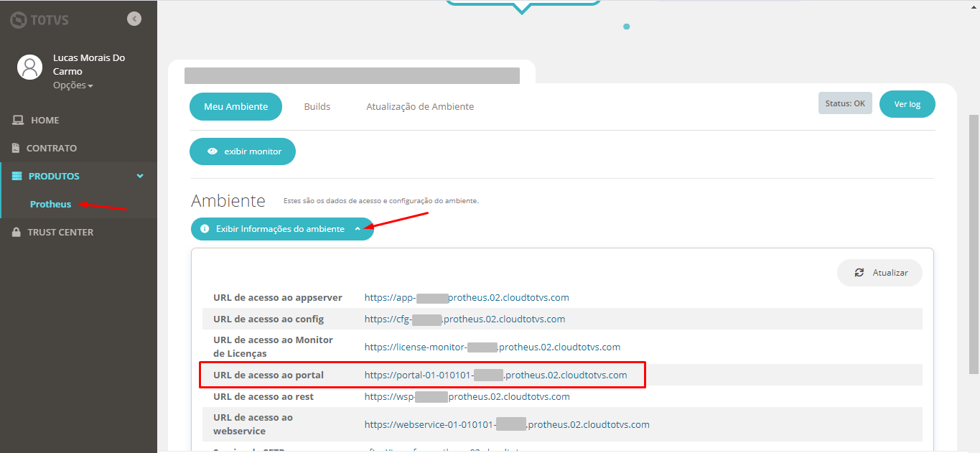Open TRUST CENTER in the sidebar
The image size is (980, 453).
60,232
